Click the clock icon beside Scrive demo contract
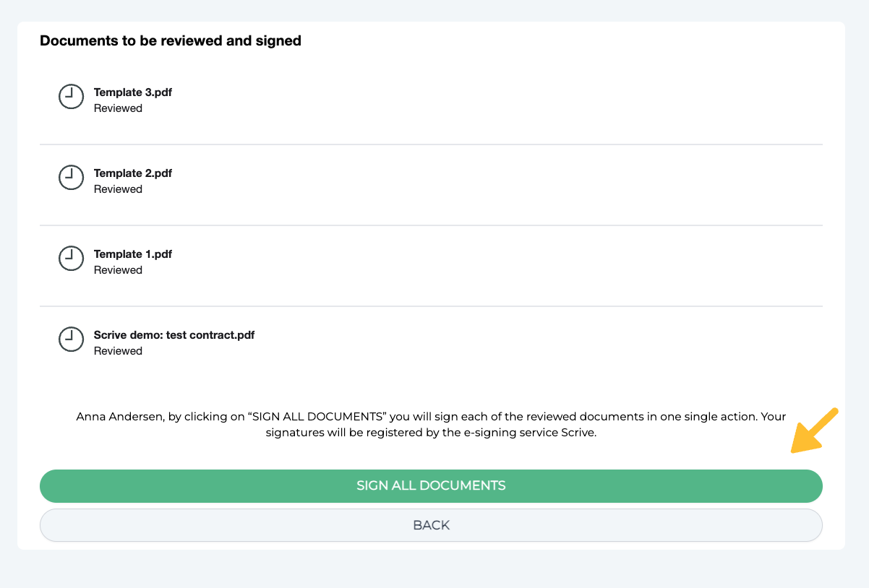Screen dimensions: 869x588 71,339
